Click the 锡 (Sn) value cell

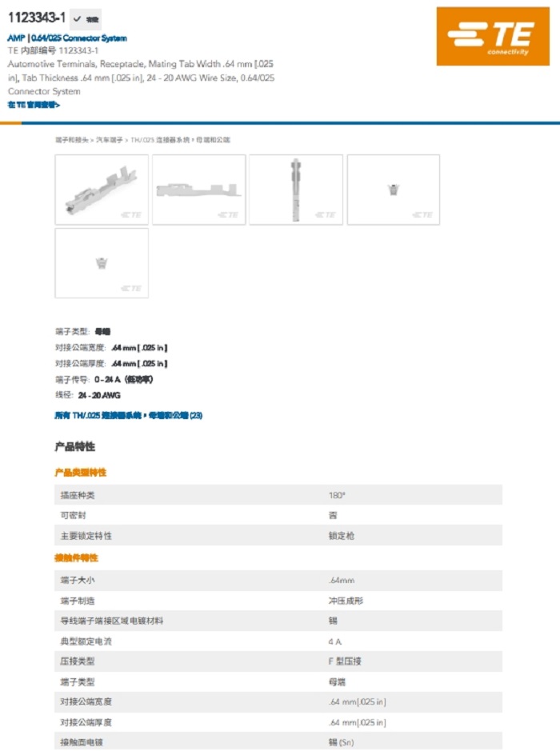point(341,742)
